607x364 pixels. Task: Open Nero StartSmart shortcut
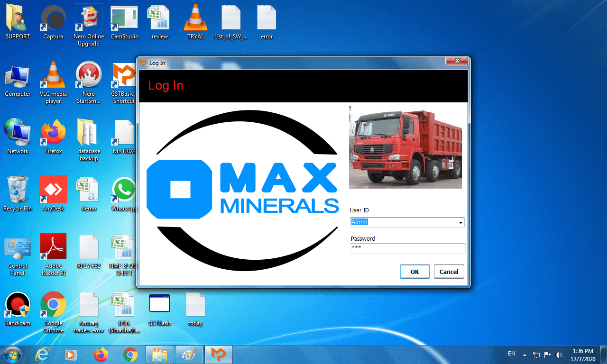(89, 83)
